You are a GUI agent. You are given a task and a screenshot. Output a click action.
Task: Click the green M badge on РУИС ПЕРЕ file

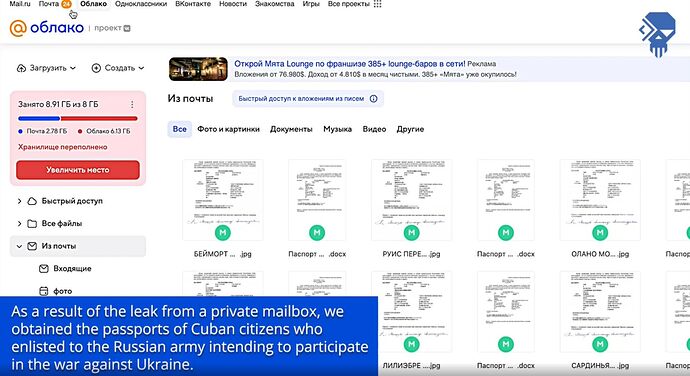pos(411,232)
